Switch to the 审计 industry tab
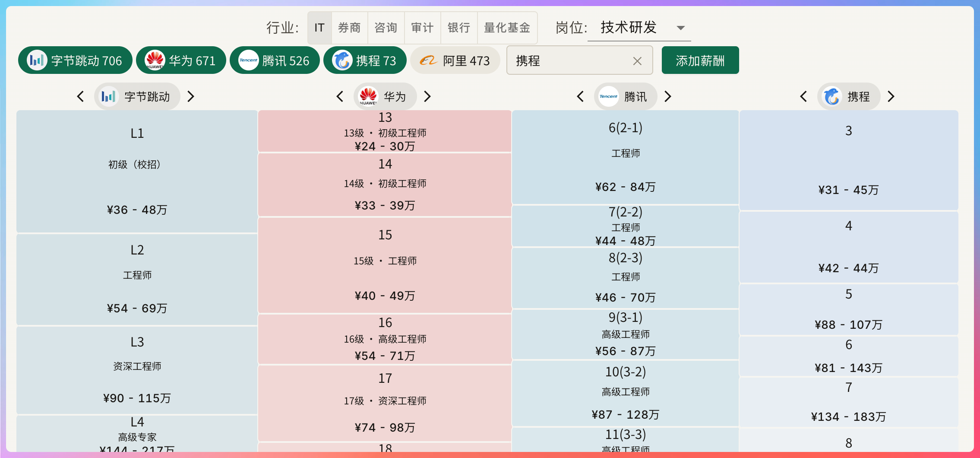This screenshot has height=458, width=980. (422, 28)
